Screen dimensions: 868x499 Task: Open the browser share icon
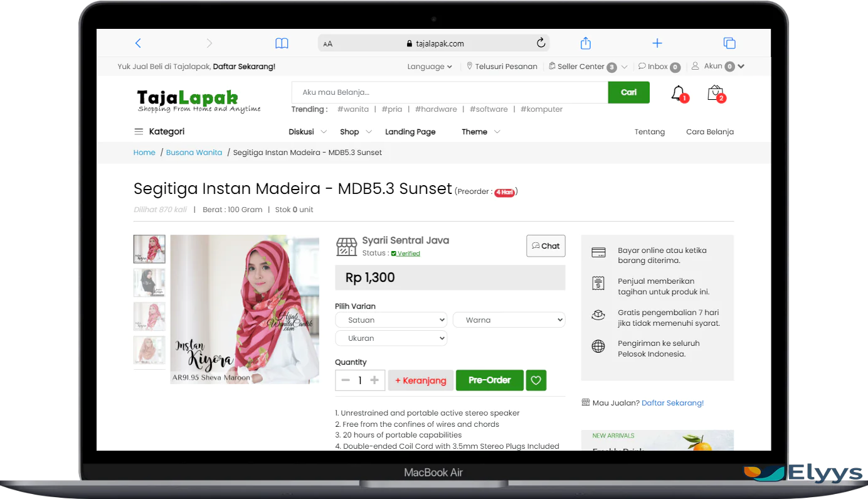coord(585,43)
